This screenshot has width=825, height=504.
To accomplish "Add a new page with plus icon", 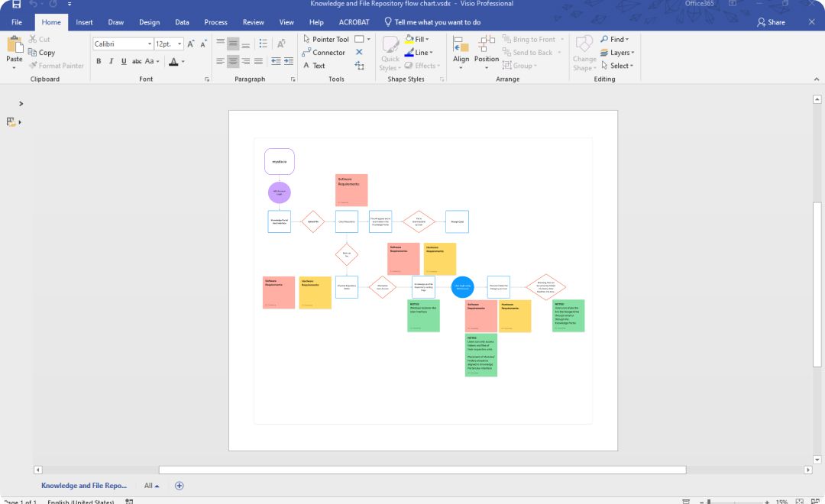I will [180, 486].
